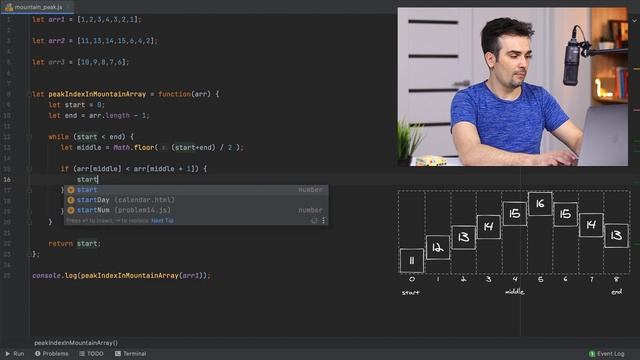Collapse the peakIndexInMountainArray function fold at line 8
Image resolution: width=640 pixels, height=360 pixels.
[29, 94]
